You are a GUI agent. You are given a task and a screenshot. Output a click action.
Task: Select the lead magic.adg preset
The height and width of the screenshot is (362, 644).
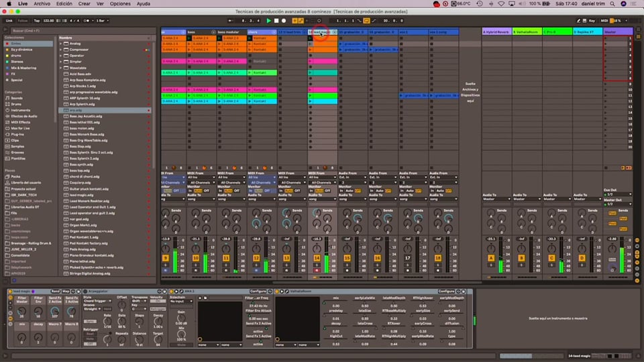click(x=81, y=195)
